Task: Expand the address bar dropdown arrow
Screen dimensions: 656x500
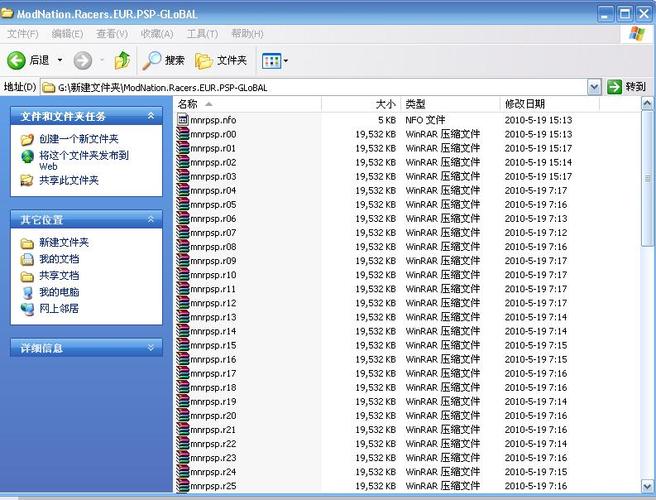Action: point(594,87)
